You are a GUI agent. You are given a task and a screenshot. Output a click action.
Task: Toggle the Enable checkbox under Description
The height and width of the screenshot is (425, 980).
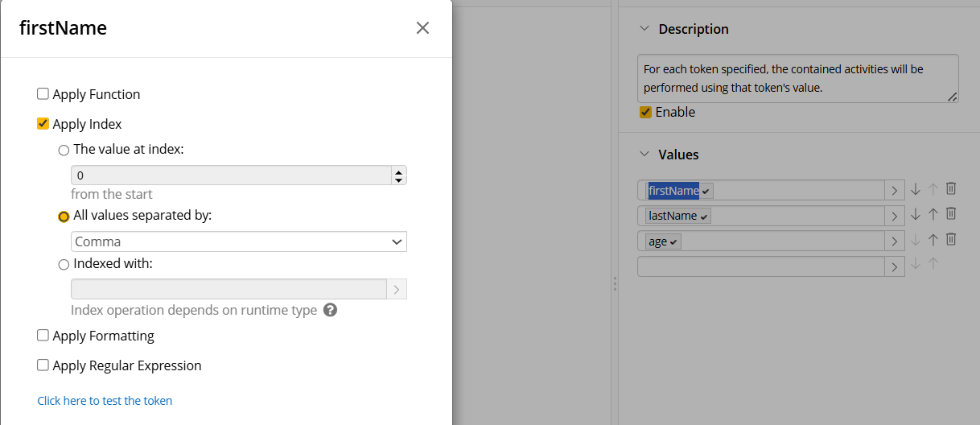[x=645, y=113]
